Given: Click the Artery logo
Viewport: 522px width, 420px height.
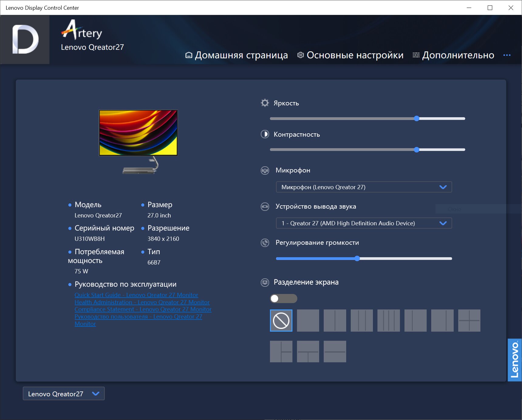Looking at the screenshot, I should [82, 30].
